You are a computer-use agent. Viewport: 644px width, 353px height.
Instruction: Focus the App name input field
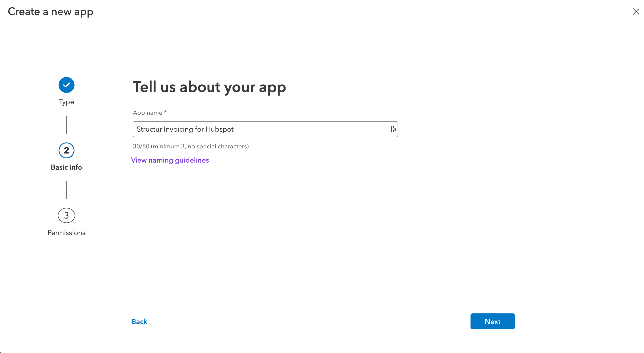(x=250, y=129)
